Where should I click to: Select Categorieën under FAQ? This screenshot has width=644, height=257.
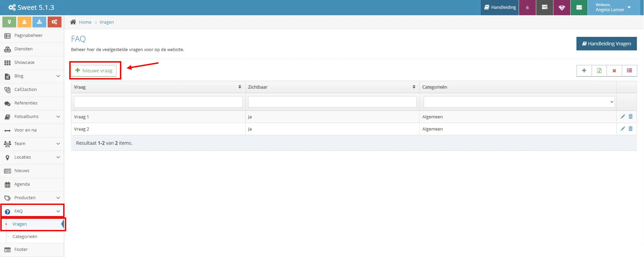coord(25,237)
